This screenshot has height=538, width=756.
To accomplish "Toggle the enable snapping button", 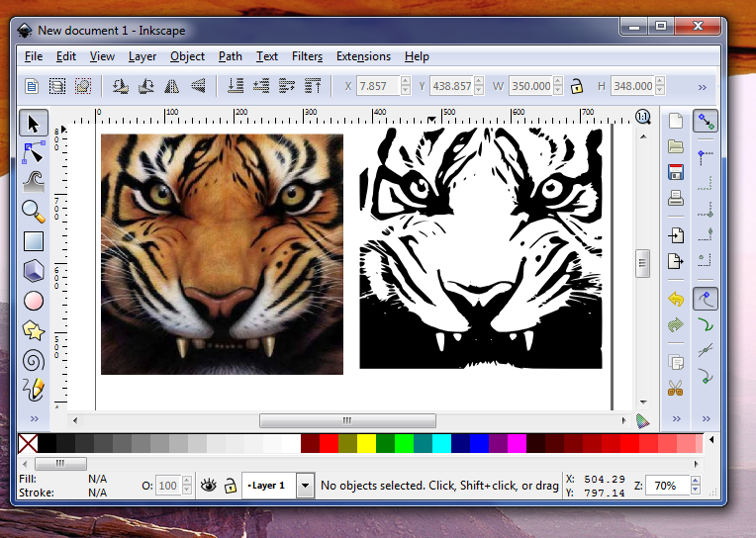I will pos(706,121).
